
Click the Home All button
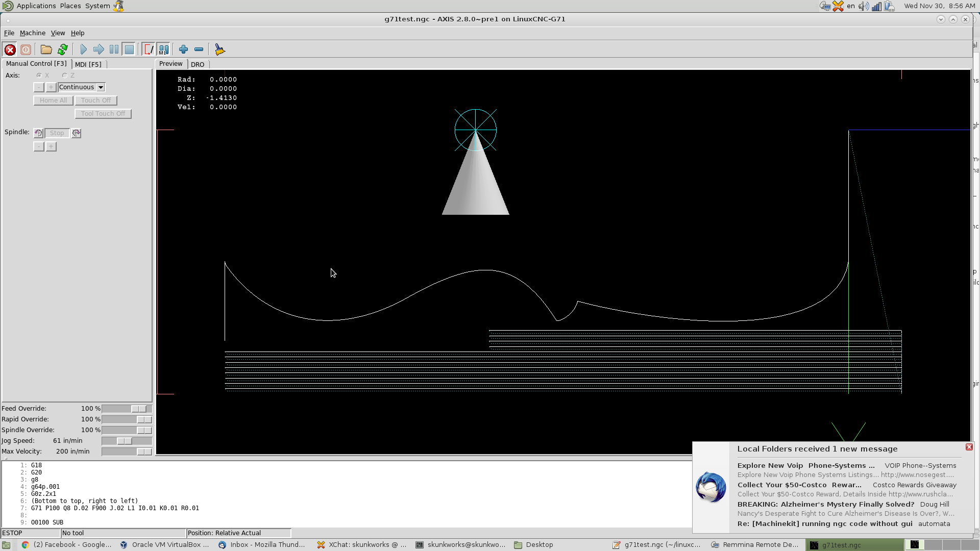(53, 101)
